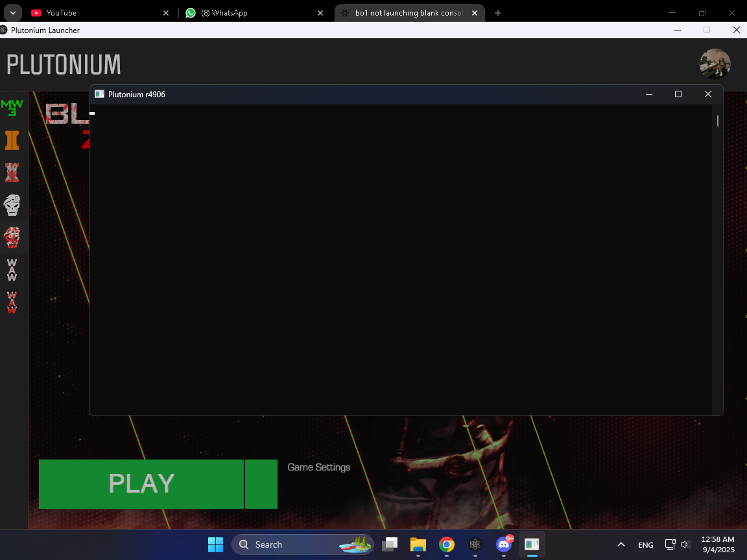Image resolution: width=747 pixels, height=560 pixels.
Task: Click the console window scrollbar thumb
Action: coord(717,121)
